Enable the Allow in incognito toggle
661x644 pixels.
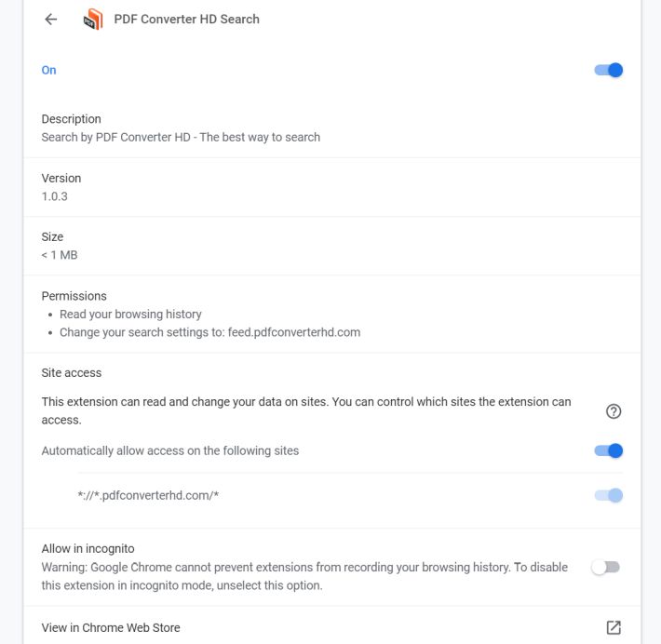pyautogui.click(x=606, y=567)
